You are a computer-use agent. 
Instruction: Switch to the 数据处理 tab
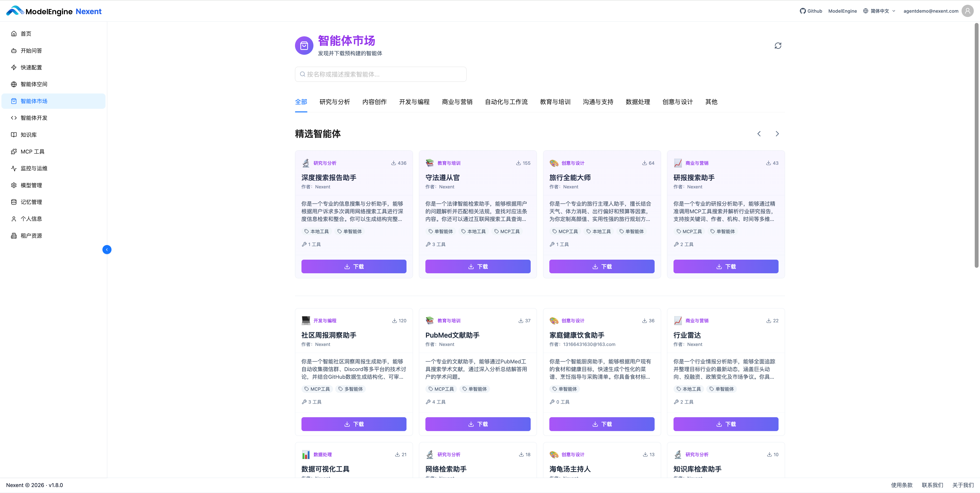638,102
